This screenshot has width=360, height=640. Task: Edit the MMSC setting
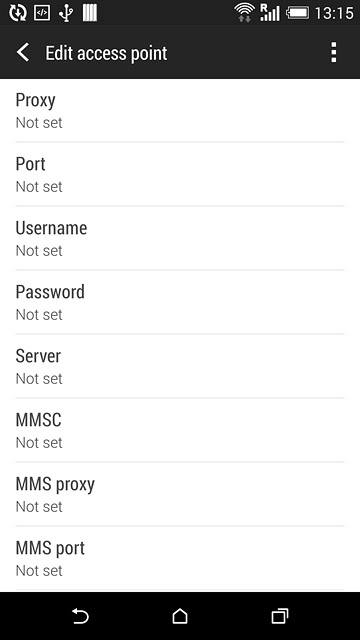pos(180,430)
